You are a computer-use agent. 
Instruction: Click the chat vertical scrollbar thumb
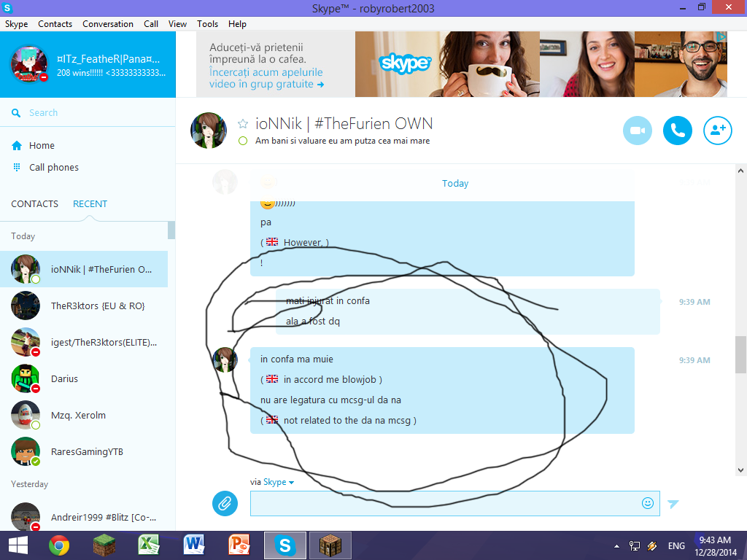[x=740, y=355]
